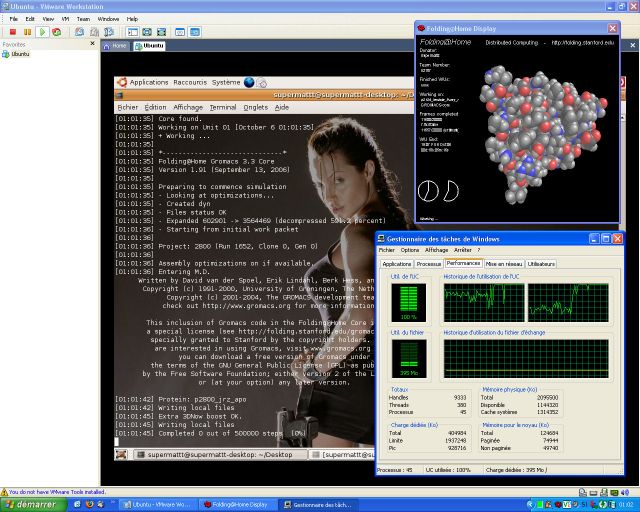Click the green CPU meter tray icon
The width and height of the screenshot is (640, 512).
[x=540, y=505]
